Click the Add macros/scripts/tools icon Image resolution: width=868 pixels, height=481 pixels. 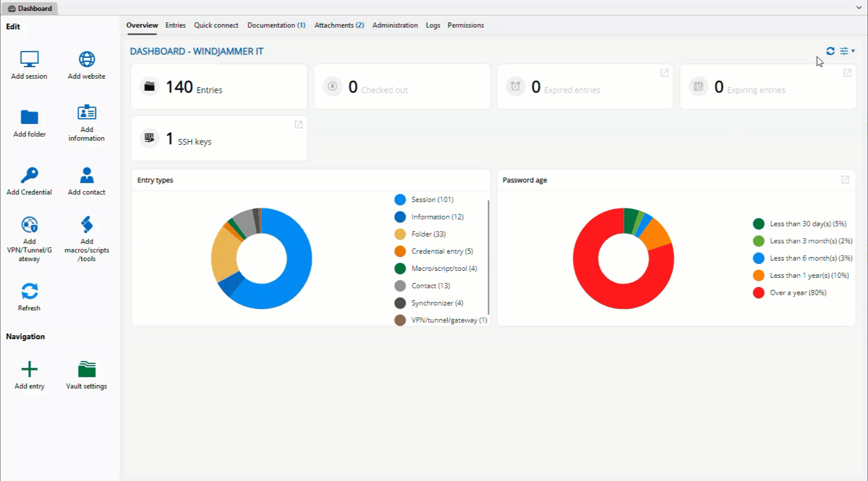click(86, 225)
